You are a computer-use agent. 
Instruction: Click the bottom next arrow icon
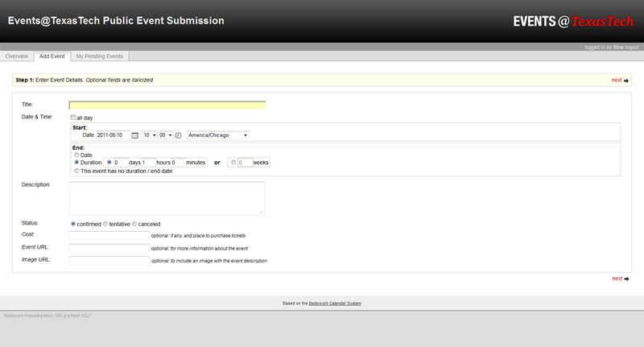pyautogui.click(x=626, y=279)
